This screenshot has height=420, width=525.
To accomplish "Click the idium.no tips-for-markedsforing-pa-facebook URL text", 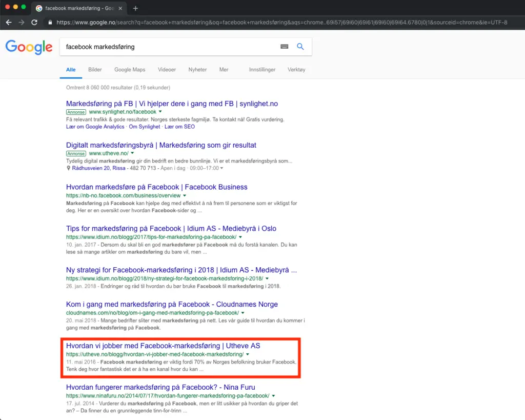I will [151, 237].
